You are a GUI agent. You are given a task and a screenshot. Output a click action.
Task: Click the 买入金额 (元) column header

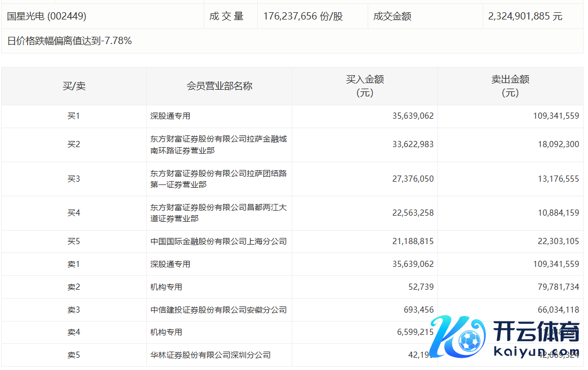point(365,86)
